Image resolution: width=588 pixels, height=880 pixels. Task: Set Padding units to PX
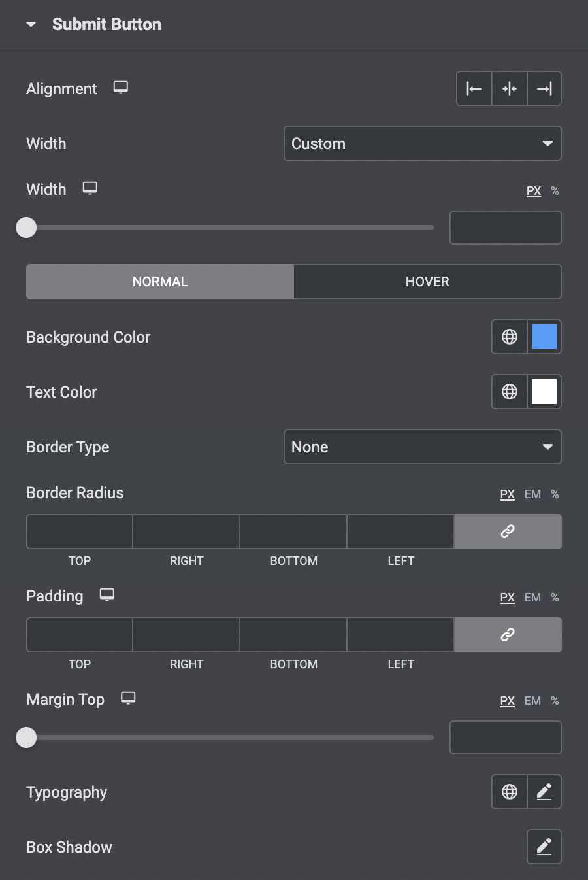tap(507, 598)
